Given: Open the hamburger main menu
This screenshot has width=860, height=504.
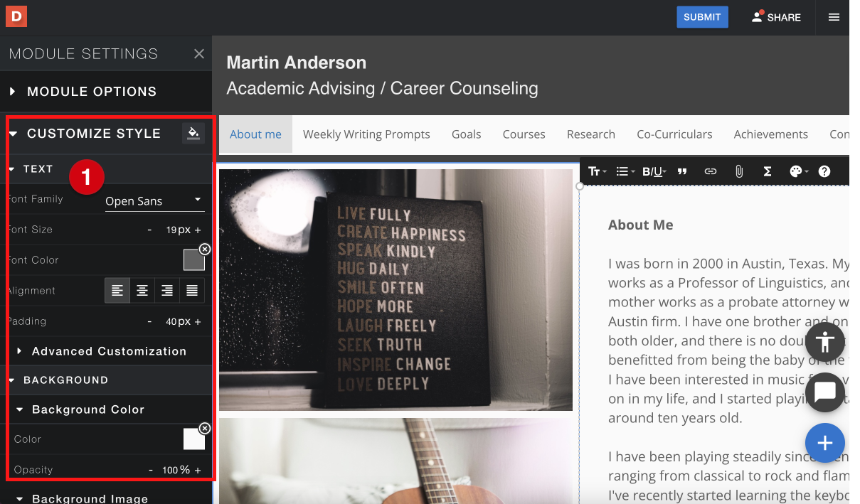Looking at the screenshot, I should coord(834,17).
